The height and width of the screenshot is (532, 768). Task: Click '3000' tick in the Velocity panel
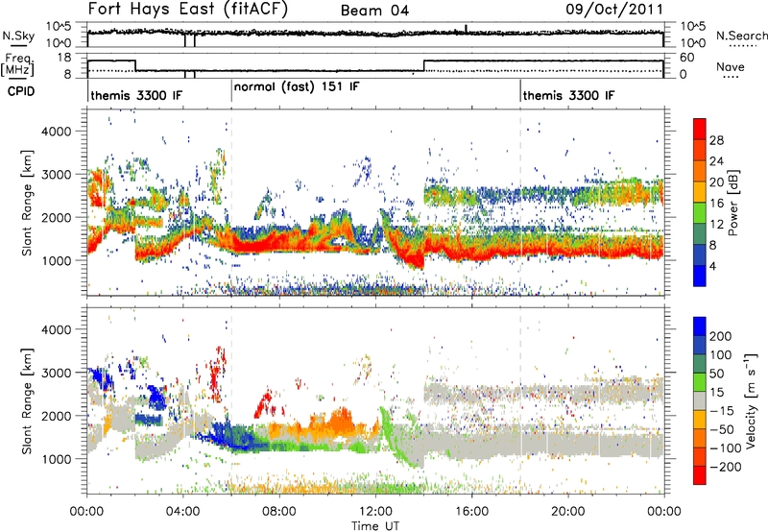(x=57, y=373)
